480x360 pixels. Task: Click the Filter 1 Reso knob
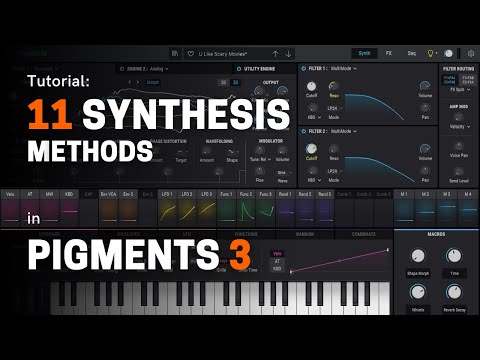pyautogui.click(x=334, y=86)
